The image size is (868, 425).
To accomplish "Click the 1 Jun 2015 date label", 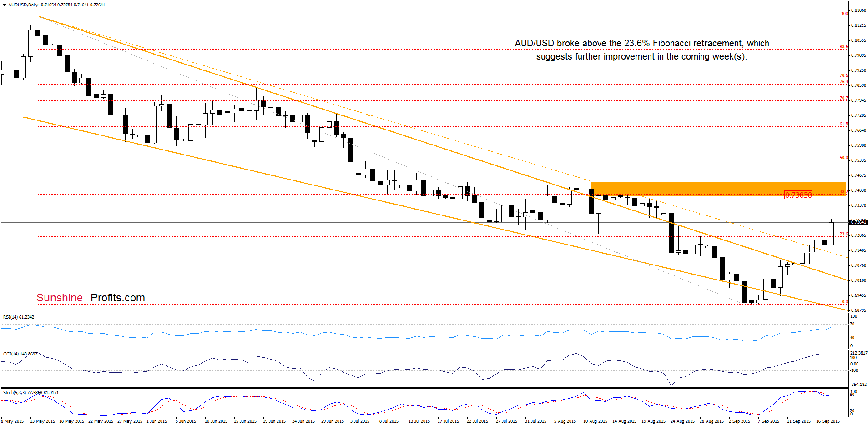I will [157, 421].
